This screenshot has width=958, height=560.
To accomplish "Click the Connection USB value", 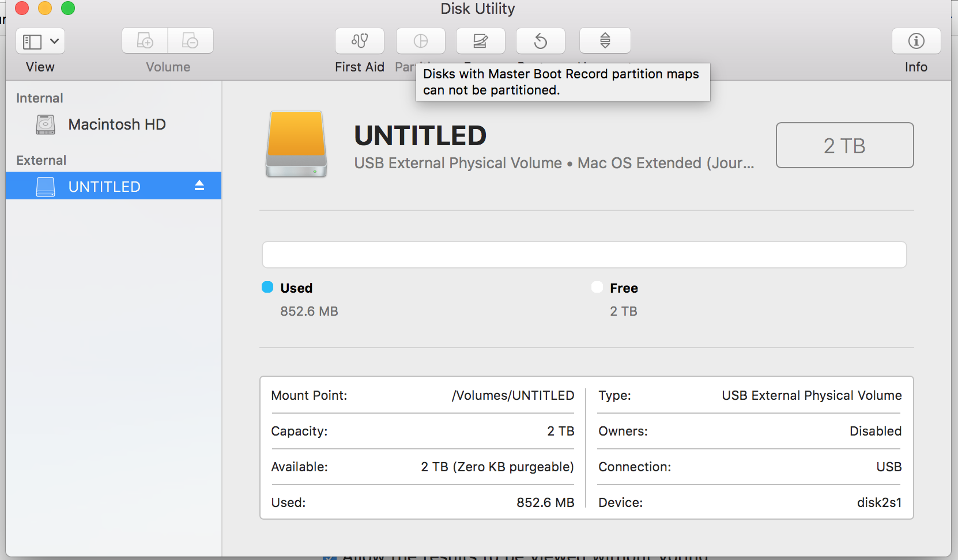I will pos(889,467).
